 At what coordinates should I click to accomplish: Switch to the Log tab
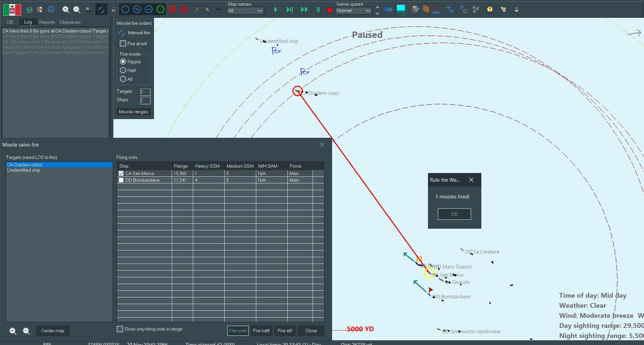pos(28,22)
